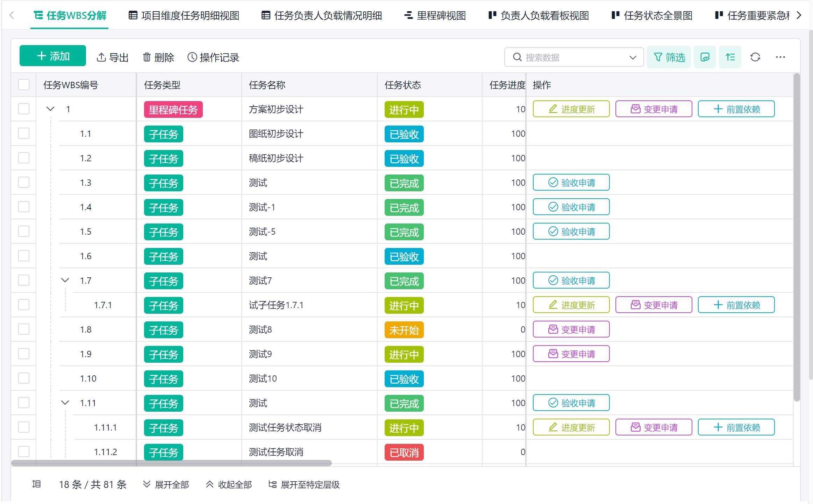Toggle the select-all header checkbox
Image resolution: width=813 pixels, height=504 pixels.
coord(24,85)
